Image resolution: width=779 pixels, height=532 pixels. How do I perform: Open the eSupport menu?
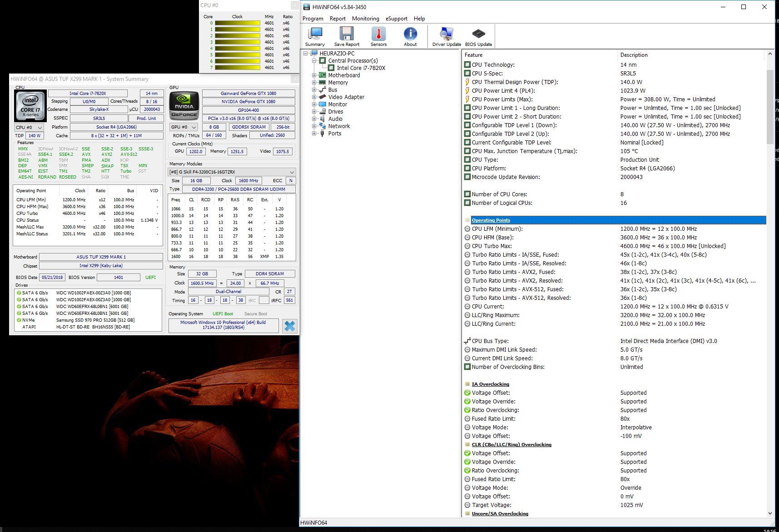(x=397, y=19)
